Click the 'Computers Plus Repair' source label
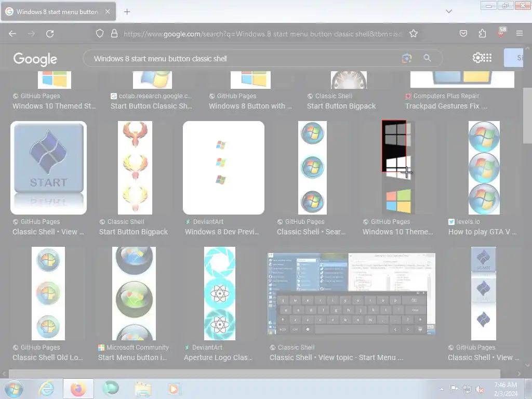The width and height of the screenshot is (532, 399). [446, 96]
